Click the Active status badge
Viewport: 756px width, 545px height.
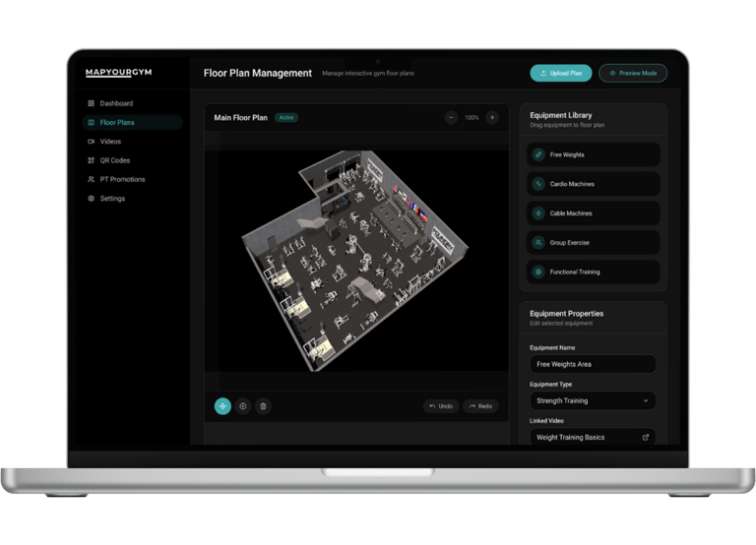(286, 118)
